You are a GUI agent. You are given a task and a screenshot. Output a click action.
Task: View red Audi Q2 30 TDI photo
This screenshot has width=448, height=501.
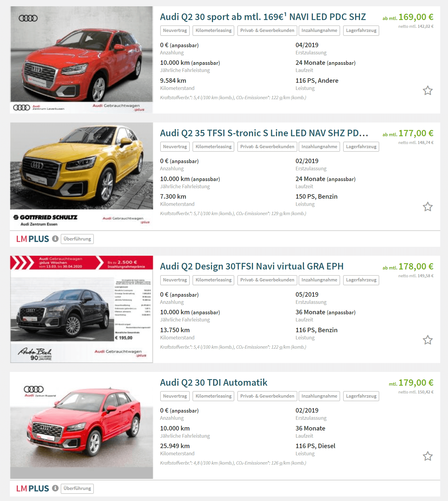coord(82,426)
